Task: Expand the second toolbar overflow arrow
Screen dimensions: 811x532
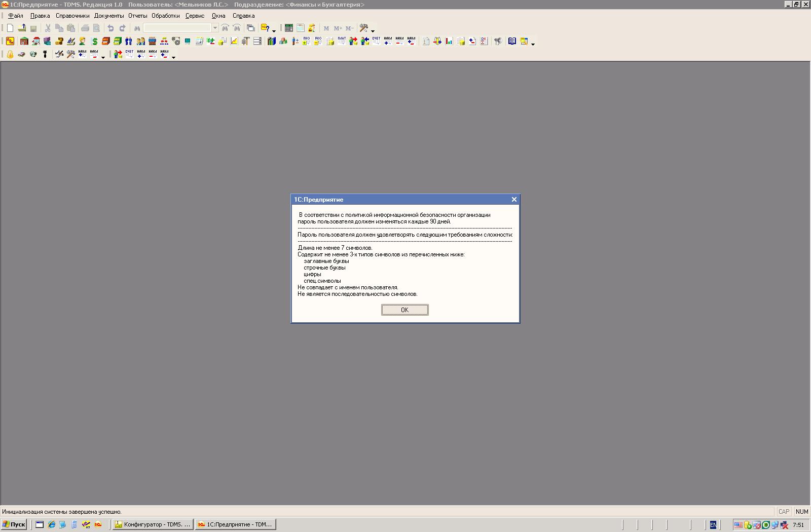Action: click(533, 44)
